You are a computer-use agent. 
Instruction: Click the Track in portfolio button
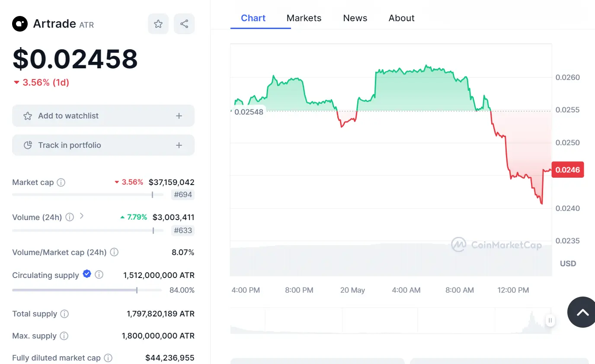103,145
